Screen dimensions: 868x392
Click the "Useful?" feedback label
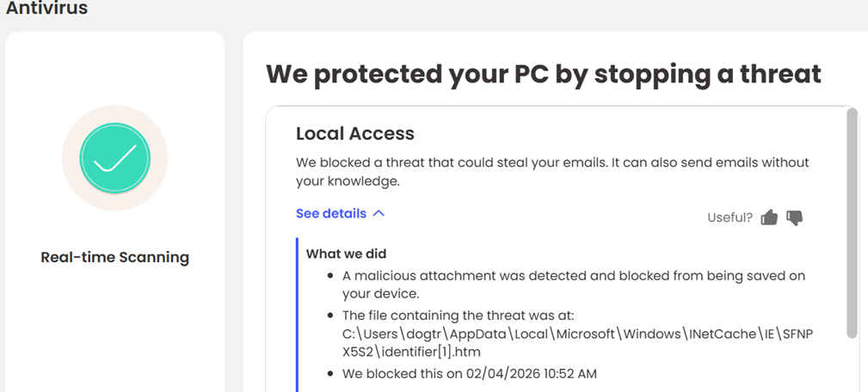729,217
